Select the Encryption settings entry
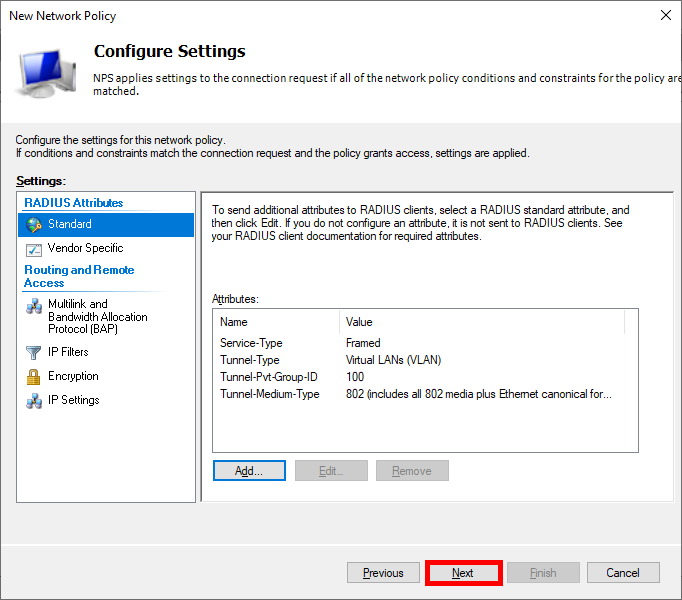 click(x=73, y=376)
